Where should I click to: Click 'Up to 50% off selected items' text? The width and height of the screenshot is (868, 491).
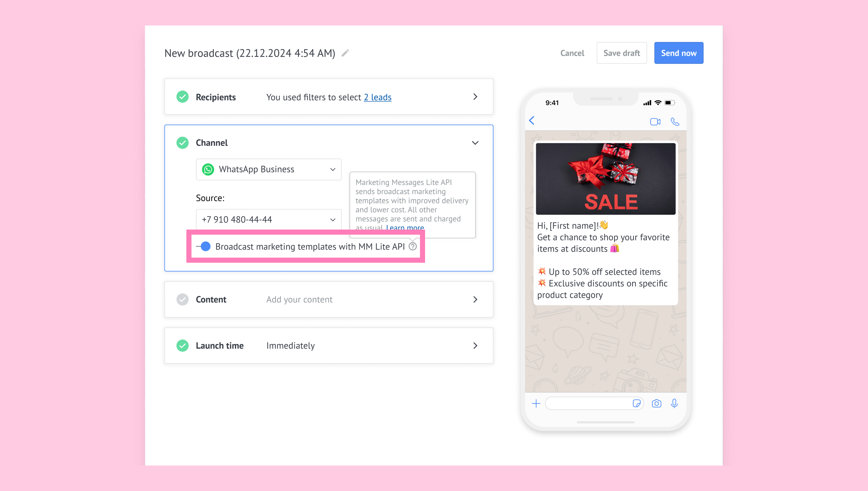[604, 272]
